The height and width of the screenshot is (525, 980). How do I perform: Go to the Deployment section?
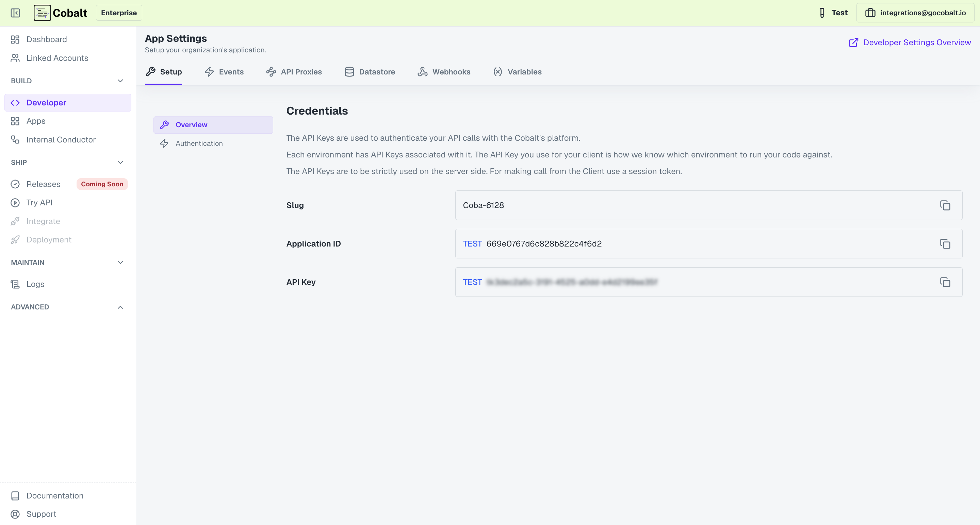coord(49,239)
